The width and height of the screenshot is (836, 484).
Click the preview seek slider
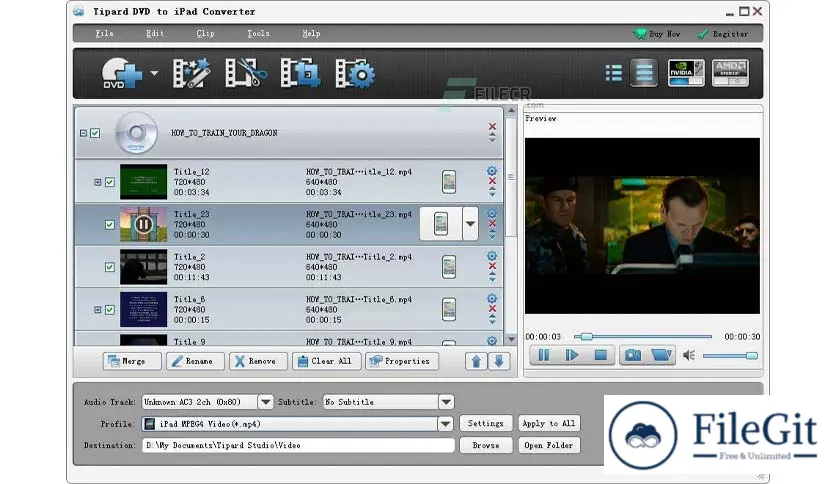pos(643,336)
